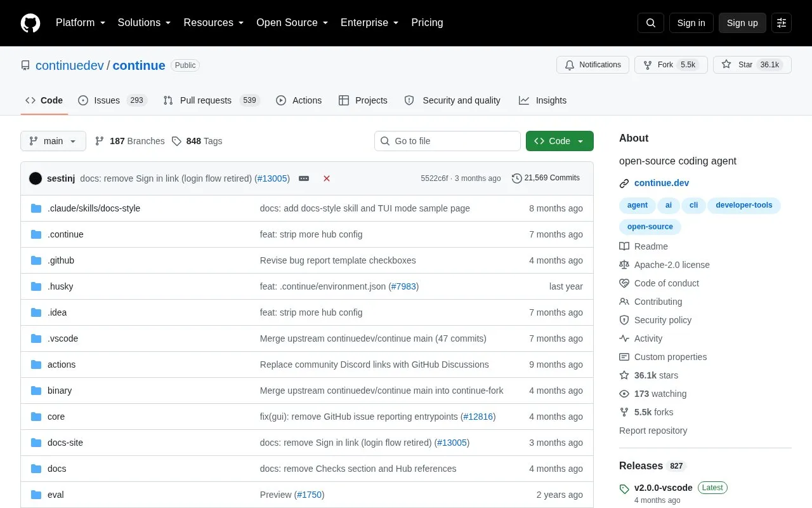The image size is (812, 508).
Task: Star the continue repository
Action: point(752,65)
